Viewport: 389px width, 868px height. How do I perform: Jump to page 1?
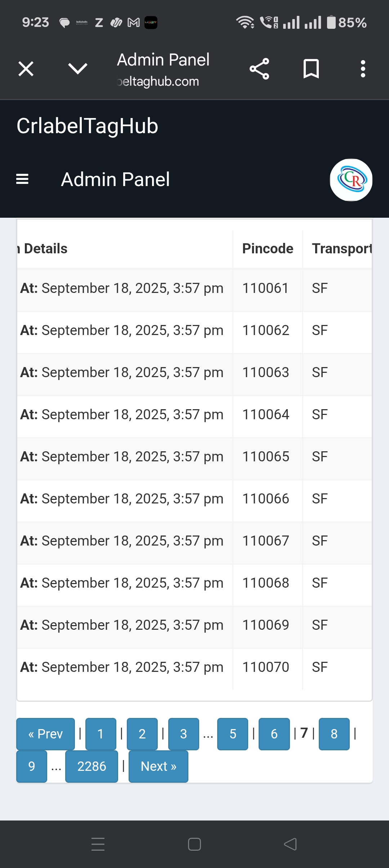[100, 734]
